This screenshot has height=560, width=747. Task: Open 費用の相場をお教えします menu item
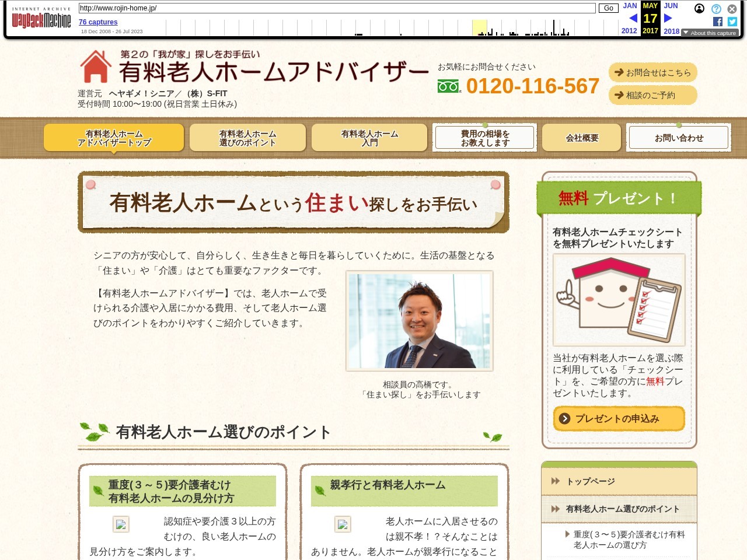pyautogui.click(x=484, y=138)
